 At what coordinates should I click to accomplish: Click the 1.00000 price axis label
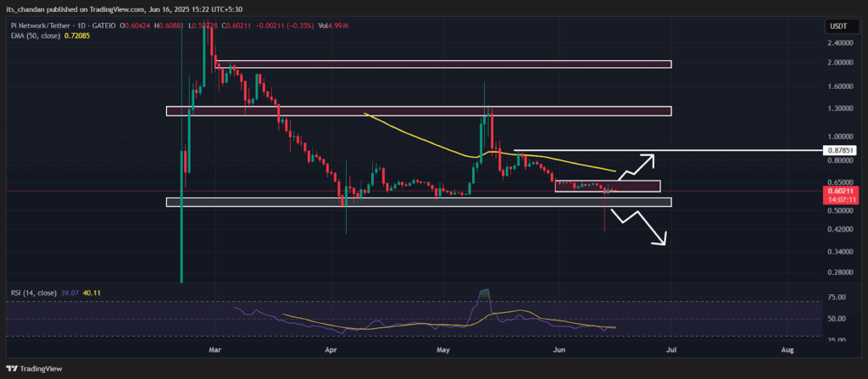pos(839,137)
